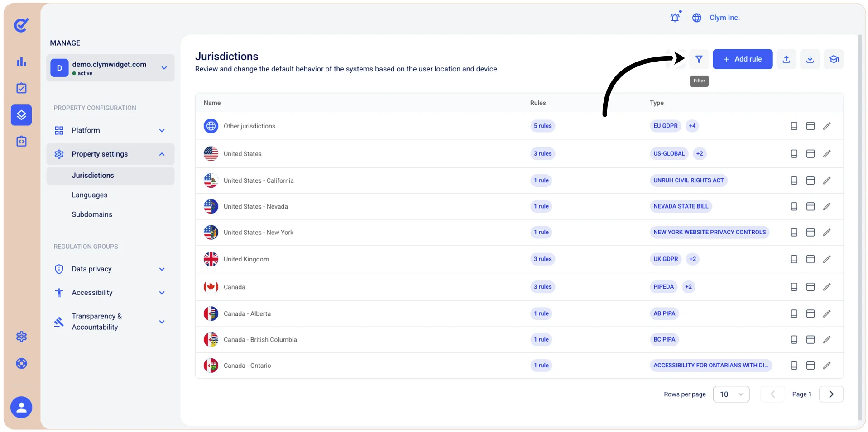Open the notifications bell icon
The height and width of the screenshot is (432, 868).
pyautogui.click(x=675, y=18)
